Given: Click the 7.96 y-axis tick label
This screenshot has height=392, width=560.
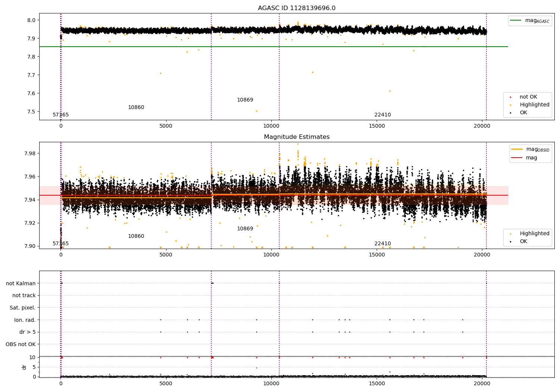Looking at the screenshot, I should [x=30, y=177].
